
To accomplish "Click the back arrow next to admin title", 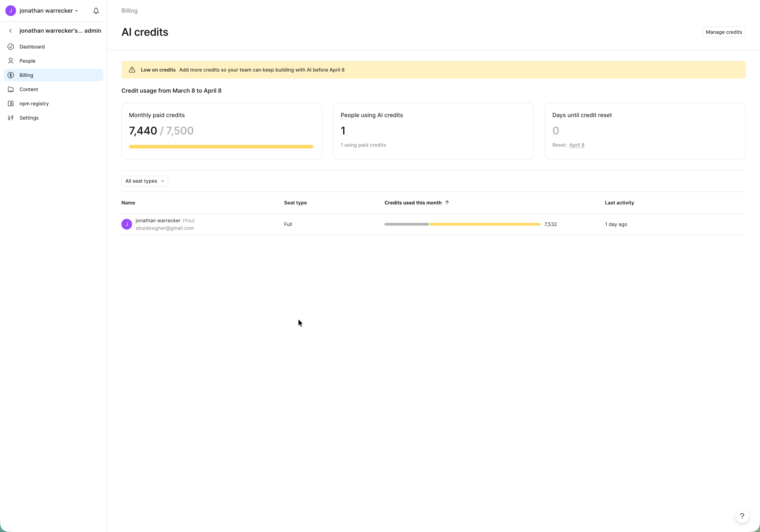I will point(11,31).
